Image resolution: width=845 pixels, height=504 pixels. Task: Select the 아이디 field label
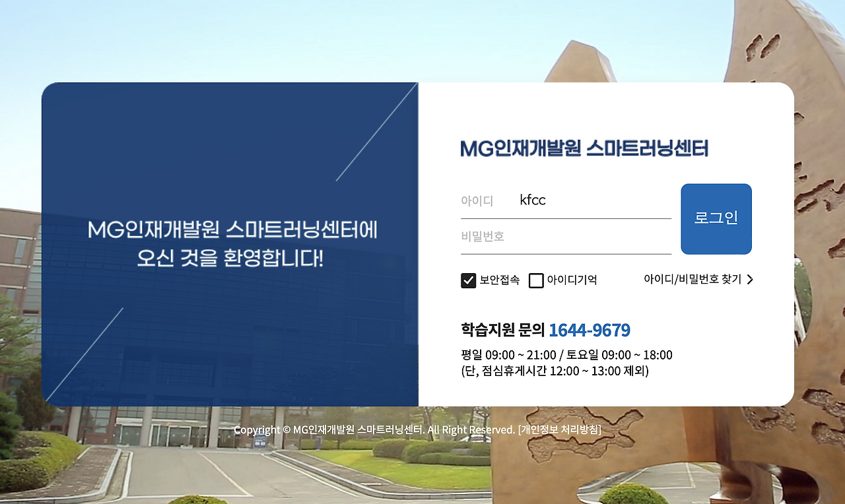(479, 200)
